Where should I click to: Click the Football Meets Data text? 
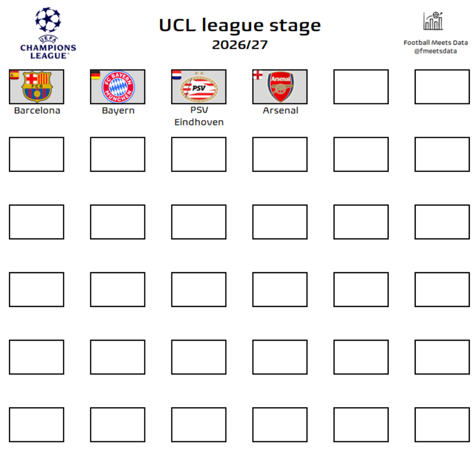point(435,43)
